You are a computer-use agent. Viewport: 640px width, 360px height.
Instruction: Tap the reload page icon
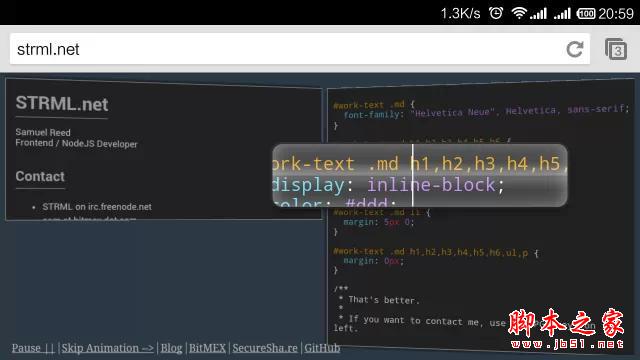click(575, 49)
